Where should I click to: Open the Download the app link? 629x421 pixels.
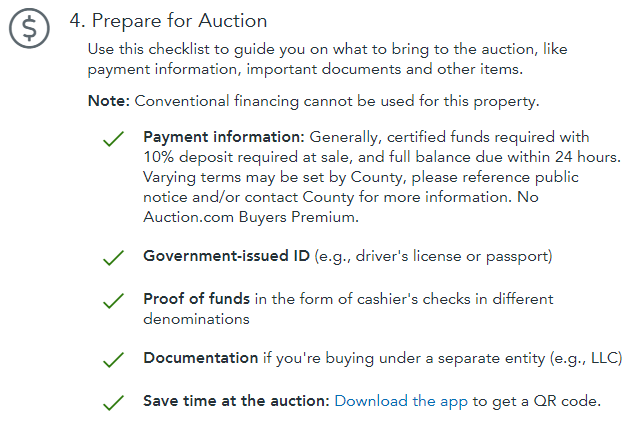coord(401,401)
